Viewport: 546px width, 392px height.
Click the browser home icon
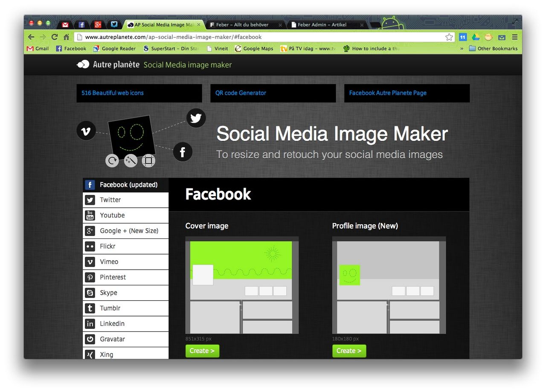click(67, 37)
